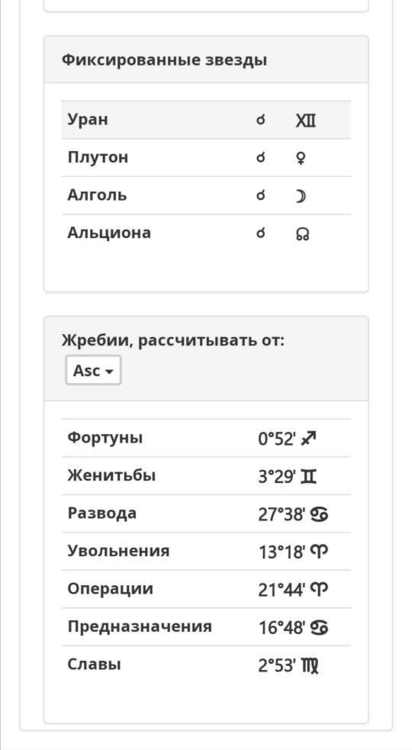
Task: Select the Уран fixed star row
Action: pos(206,120)
